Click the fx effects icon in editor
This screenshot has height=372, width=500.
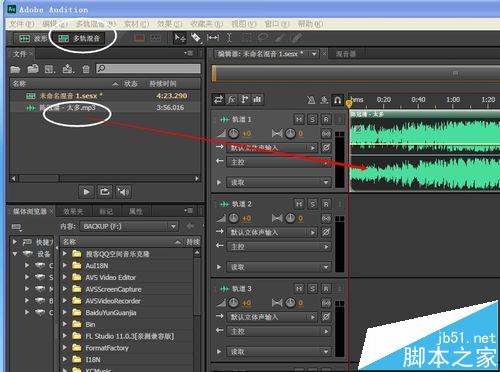point(231,99)
